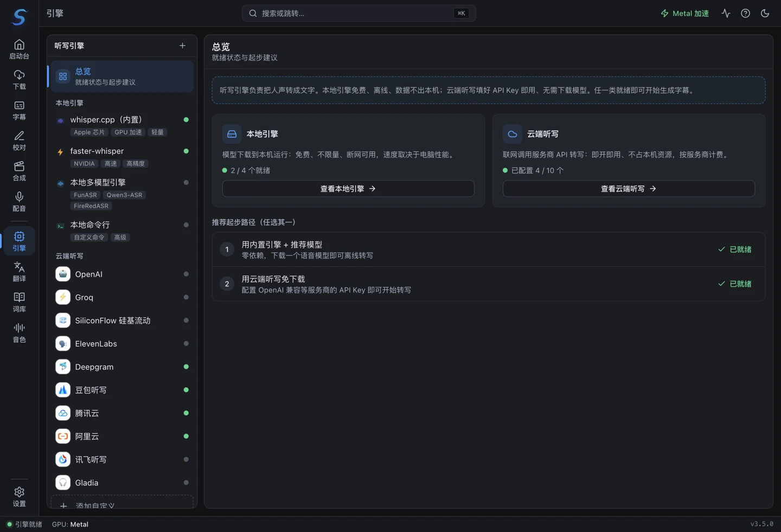
Task: Click the 推荐起步路径（任选其一）heading
Action: pos(254,222)
